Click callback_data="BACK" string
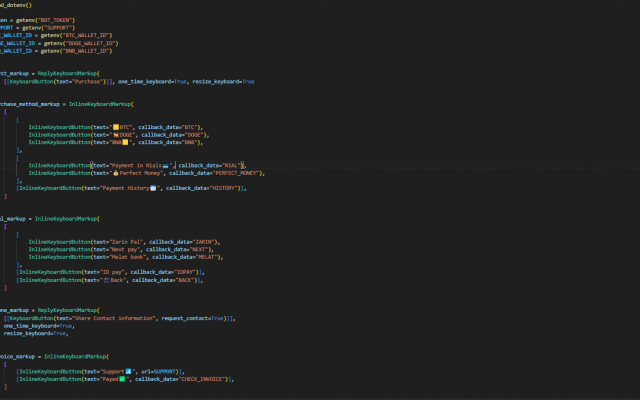This screenshot has width=640, height=400. click(163, 280)
